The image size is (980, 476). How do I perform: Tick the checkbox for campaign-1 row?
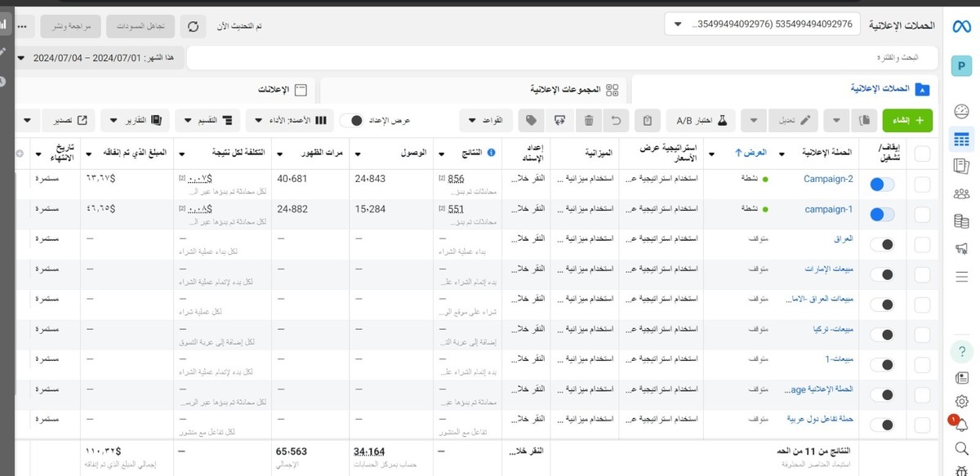[922, 215]
